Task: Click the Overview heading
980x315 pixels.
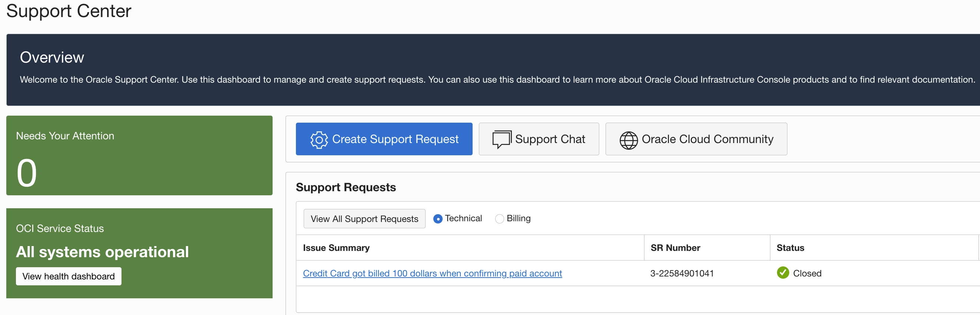Action: tap(52, 57)
